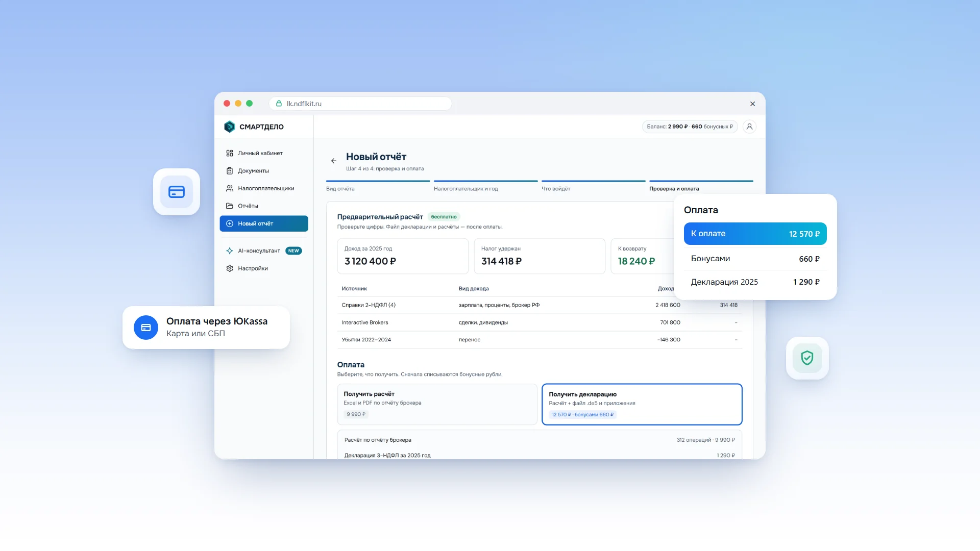Close the browser window with X
This screenshot has height=551, width=980.
point(752,104)
